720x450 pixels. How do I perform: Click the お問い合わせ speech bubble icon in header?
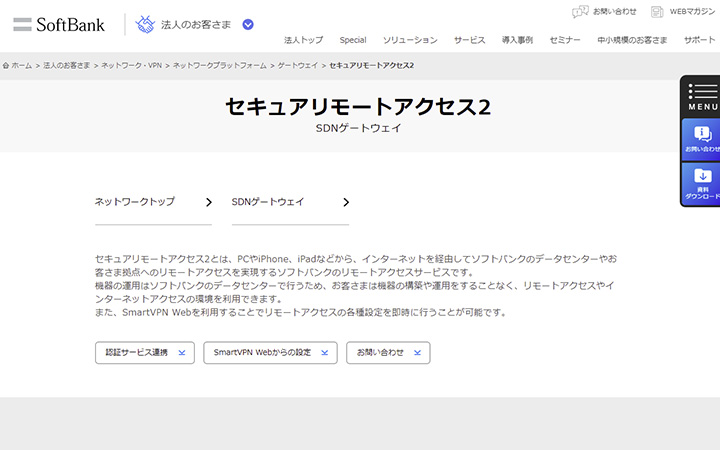[x=580, y=11]
